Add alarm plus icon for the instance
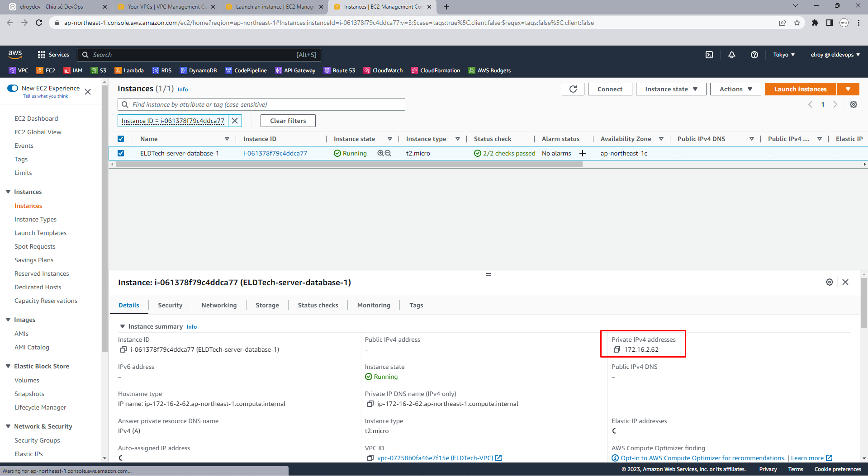Screen dimensions: 868x476 pyautogui.click(x=583, y=153)
